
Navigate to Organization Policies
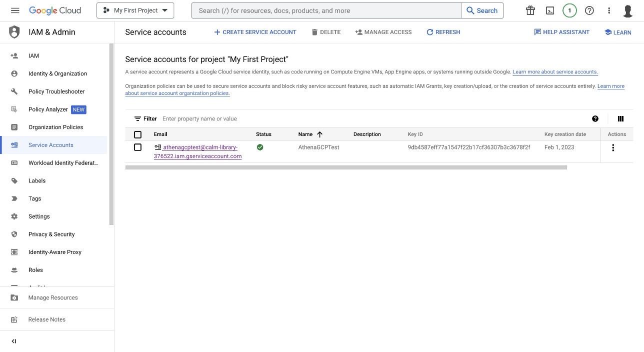pyautogui.click(x=55, y=127)
